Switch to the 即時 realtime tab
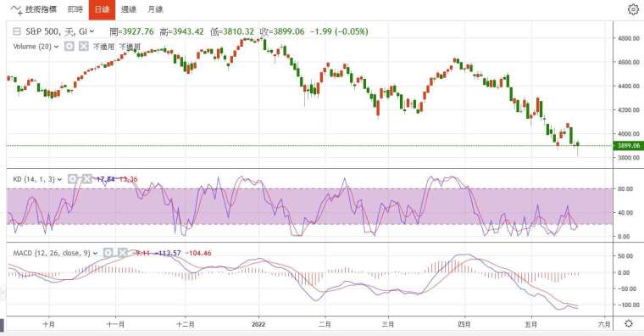 75,9
